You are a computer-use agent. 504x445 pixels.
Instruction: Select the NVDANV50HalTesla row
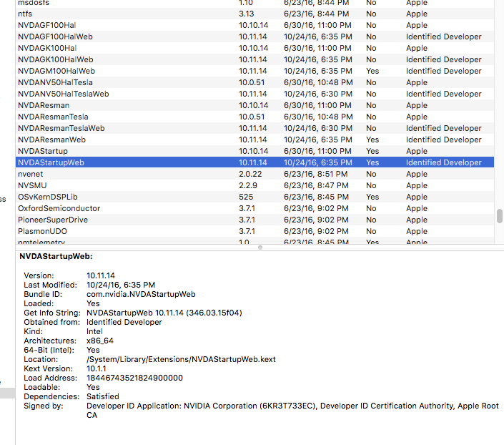click(255, 83)
